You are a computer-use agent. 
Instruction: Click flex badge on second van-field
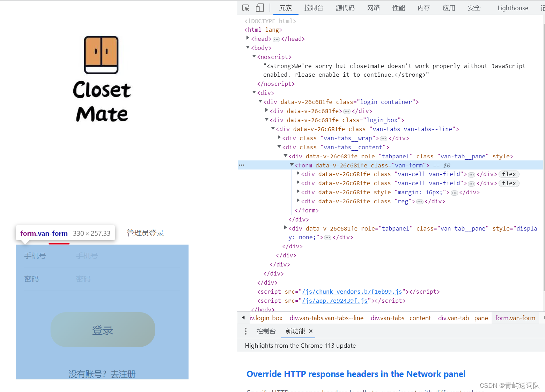(509, 183)
